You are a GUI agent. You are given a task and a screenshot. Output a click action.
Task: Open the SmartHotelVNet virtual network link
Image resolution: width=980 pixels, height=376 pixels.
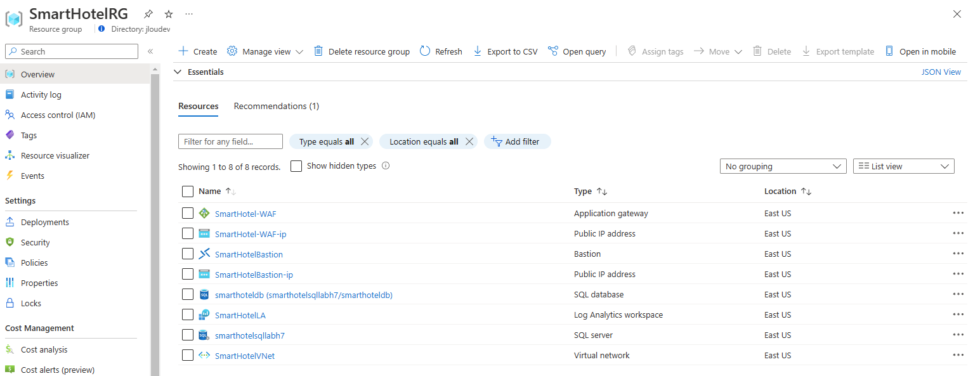[245, 356]
